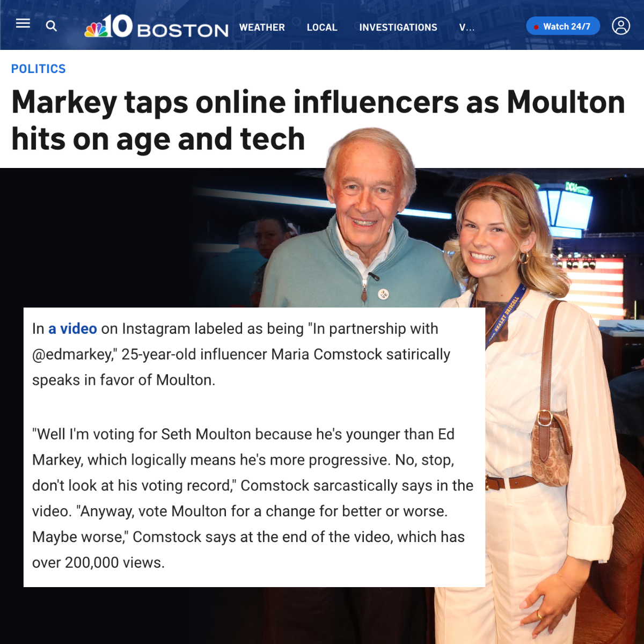Go to NBC10 Boston home logo
This screenshot has height=644, width=644.
click(x=157, y=26)
